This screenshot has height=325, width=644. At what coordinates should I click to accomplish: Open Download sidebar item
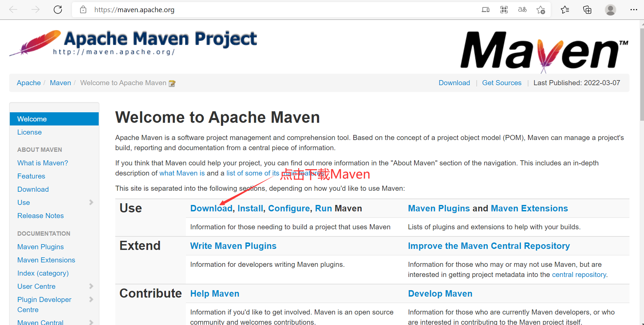[x=33, y=189]
